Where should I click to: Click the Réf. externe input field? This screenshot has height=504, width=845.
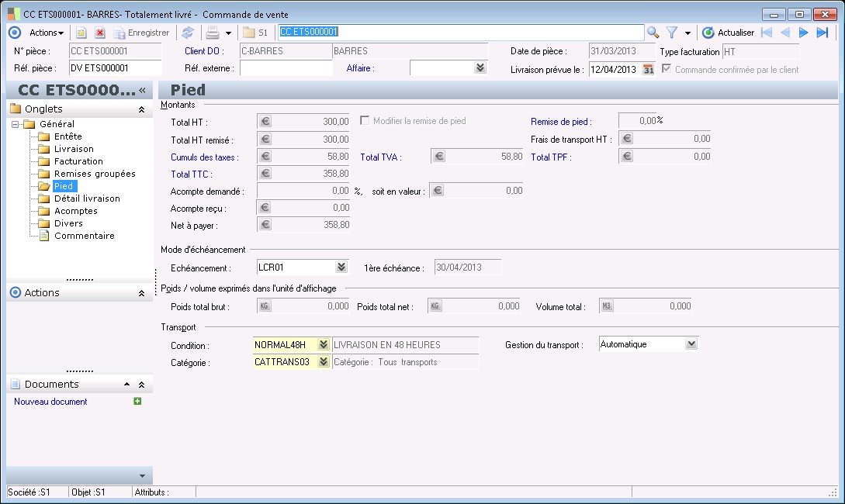click(286, 68)
